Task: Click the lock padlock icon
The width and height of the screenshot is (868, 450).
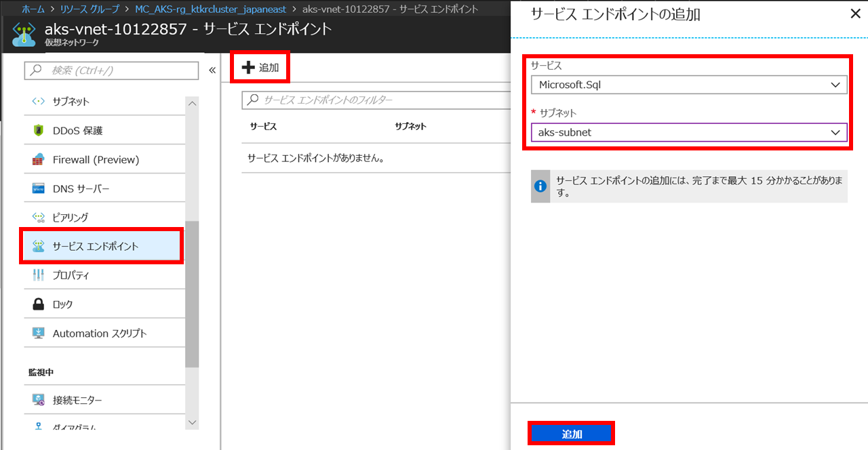Action: (39, 304)
